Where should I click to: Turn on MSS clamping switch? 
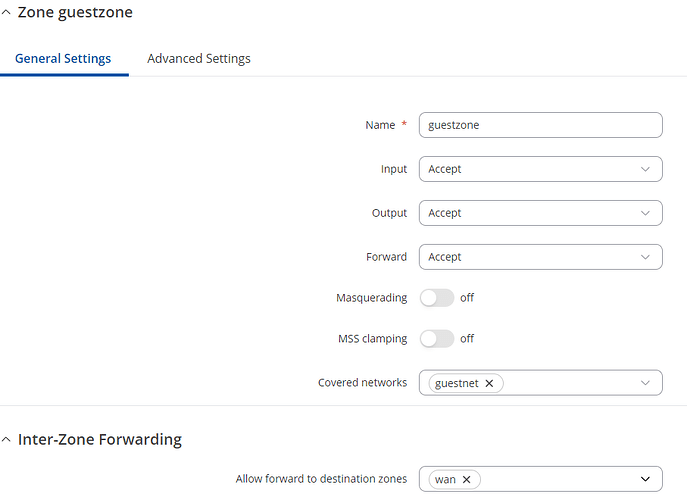point(437,339)
